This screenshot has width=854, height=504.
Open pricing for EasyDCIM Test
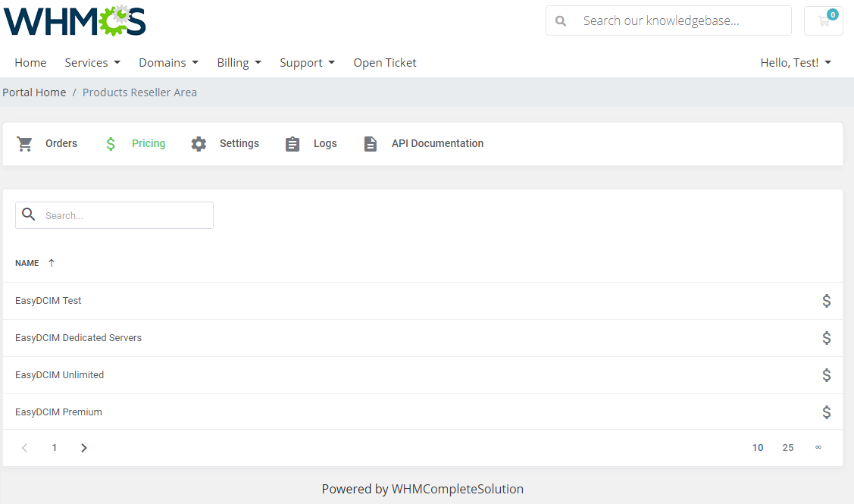tap(826, 301)
